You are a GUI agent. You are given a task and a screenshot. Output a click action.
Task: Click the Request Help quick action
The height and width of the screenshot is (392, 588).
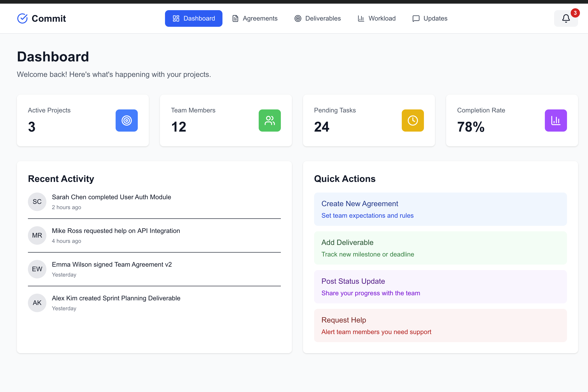pyautogui.click(x=440, y=326)
